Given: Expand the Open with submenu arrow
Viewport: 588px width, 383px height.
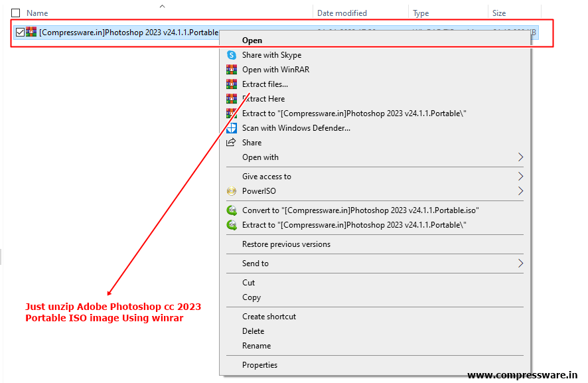Looking at the screenshot, I should pos(520,157).
